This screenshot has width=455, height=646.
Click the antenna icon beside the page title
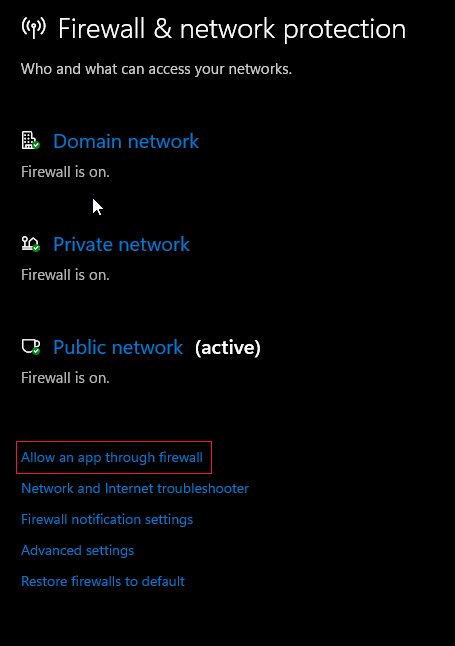point(34,28)
